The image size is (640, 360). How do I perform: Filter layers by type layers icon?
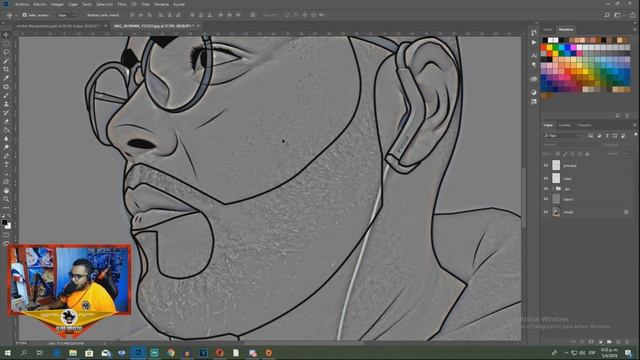[607, 136]
